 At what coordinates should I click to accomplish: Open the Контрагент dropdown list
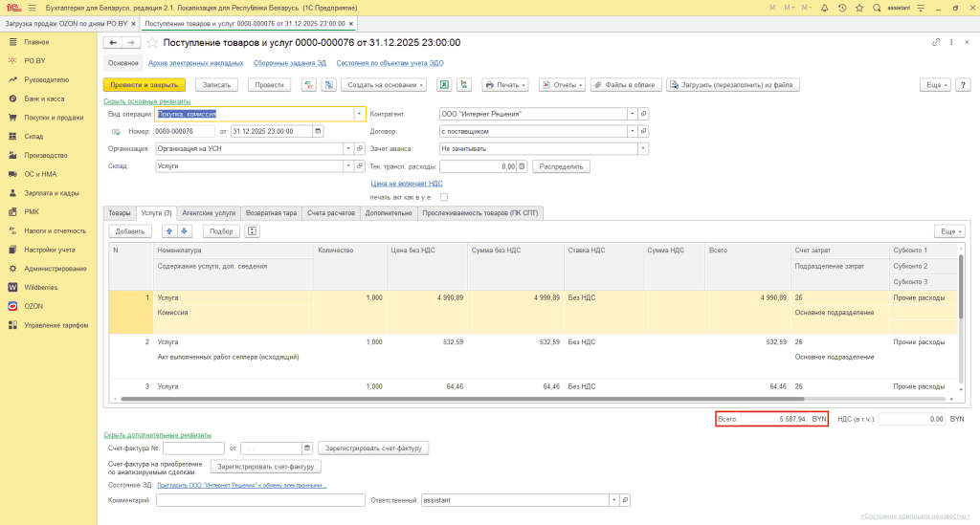tap(632, 114)
